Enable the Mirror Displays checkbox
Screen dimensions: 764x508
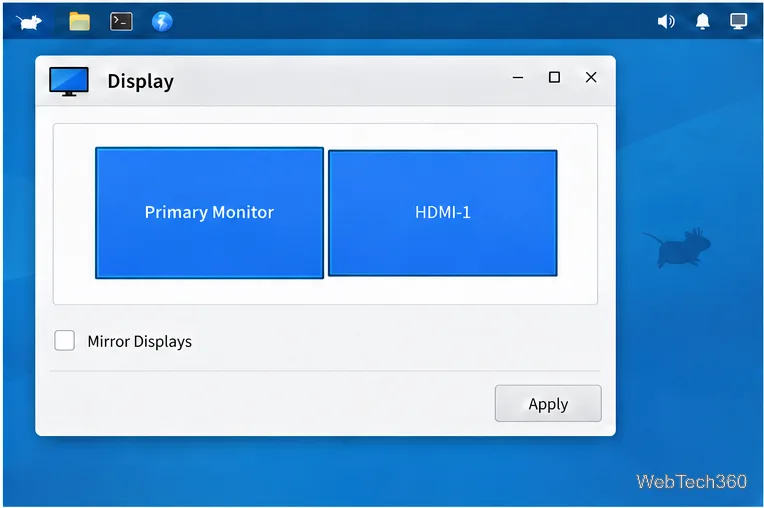point(64,340)
